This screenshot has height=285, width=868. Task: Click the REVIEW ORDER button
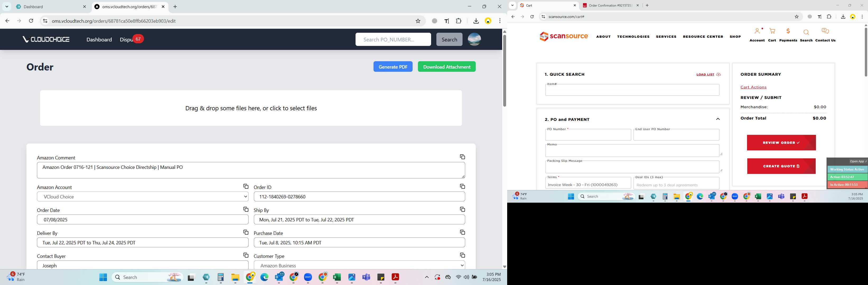(781, 143)
